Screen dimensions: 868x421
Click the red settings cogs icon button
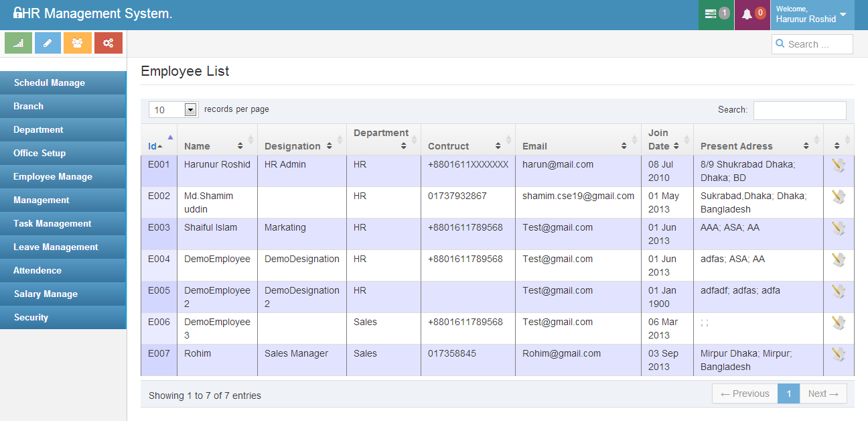click(x=108, y=43)
